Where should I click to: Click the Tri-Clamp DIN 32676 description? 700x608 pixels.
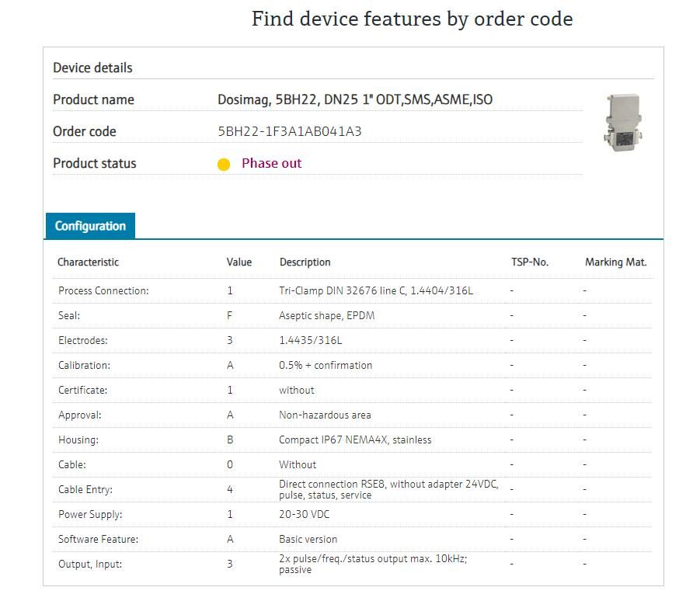[x=376, y=290]
